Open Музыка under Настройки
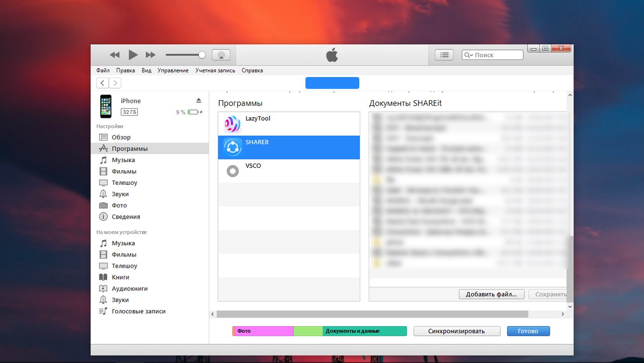 point(150,160)
